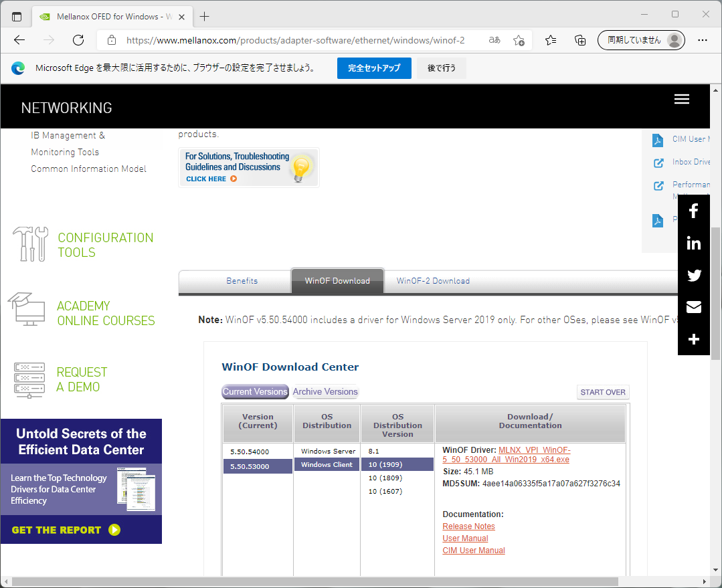The width and height of the screenshot is (722, 588).
Task: Select version 5.50.53000
Action: coord(258,466)
